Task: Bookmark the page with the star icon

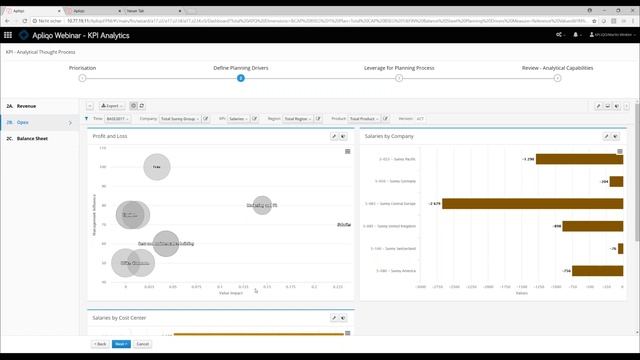Action: [x=594, y=21]
